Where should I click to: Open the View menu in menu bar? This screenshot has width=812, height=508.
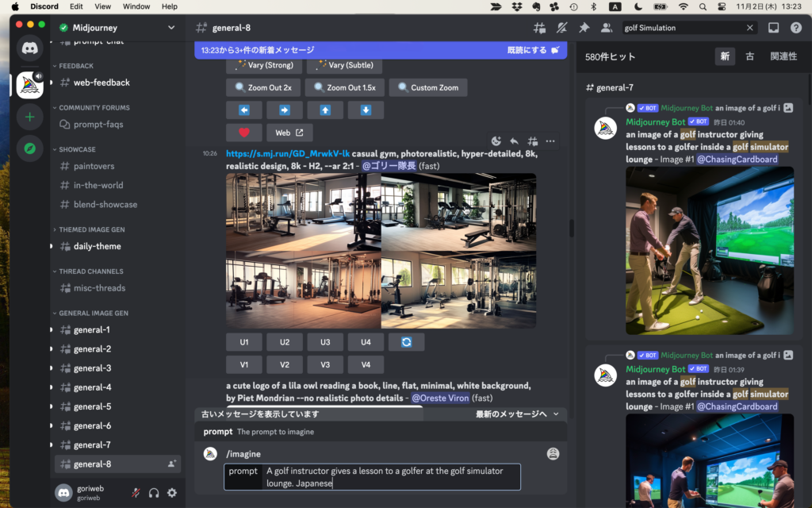(102, 6)
